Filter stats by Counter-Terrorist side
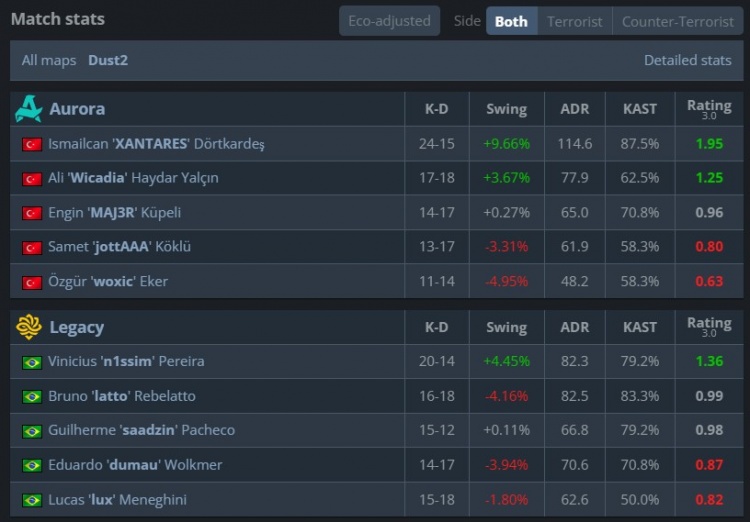 pyautogui.click(x=678, y=21)
